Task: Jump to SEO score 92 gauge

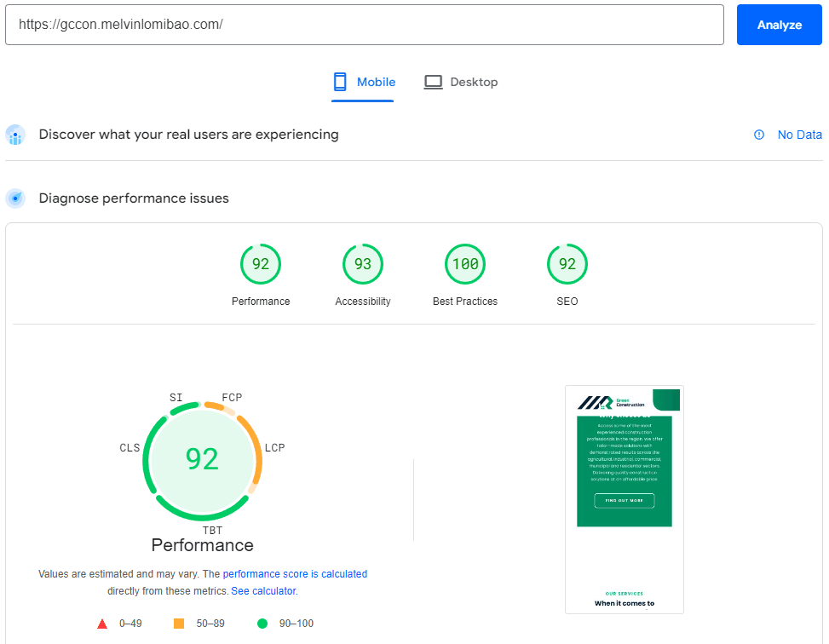Action: tap(567, 264)
